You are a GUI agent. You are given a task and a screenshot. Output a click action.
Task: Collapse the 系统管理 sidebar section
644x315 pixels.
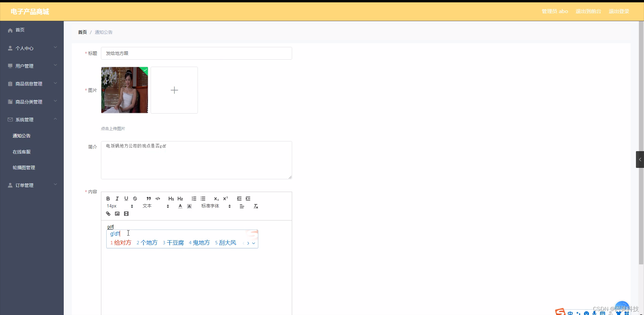[x=24, y=119]
